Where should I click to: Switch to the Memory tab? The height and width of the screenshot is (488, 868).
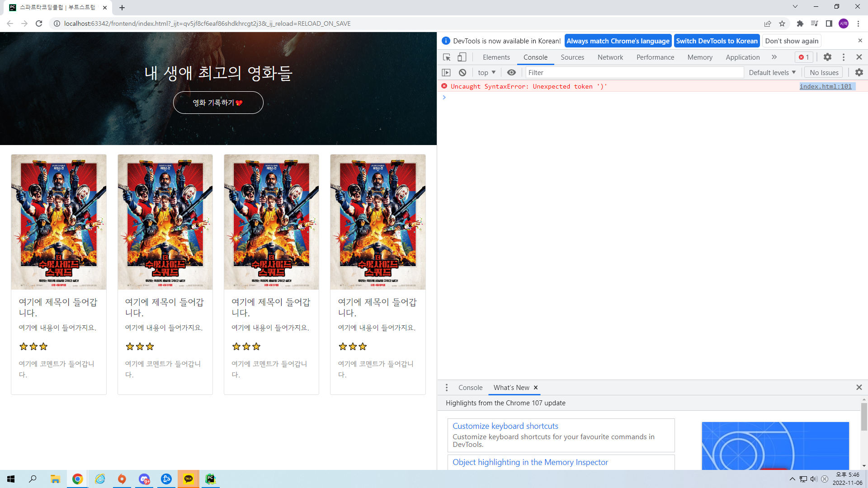[x=699, y=57]
